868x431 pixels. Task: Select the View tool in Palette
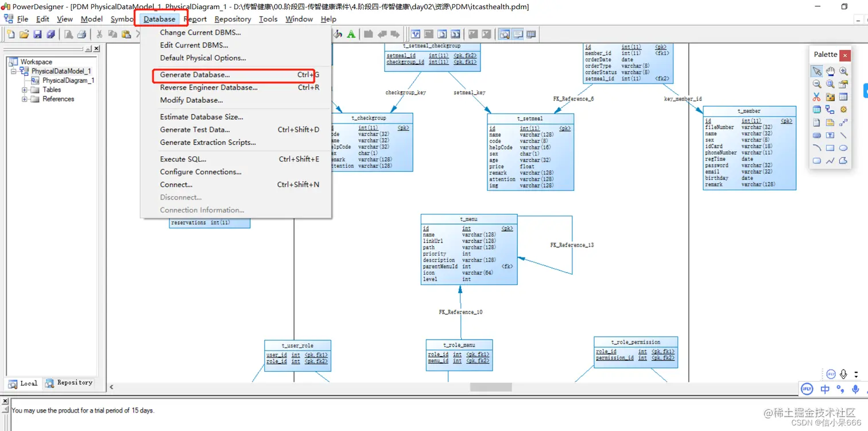pos(816,109)
